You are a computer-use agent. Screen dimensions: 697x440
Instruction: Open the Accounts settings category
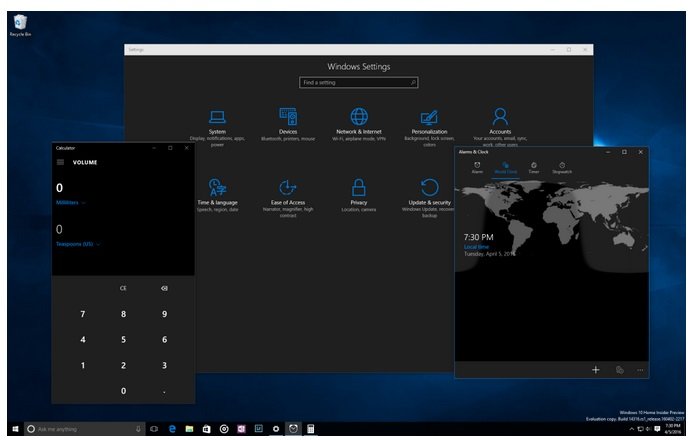tap(500, 127)
